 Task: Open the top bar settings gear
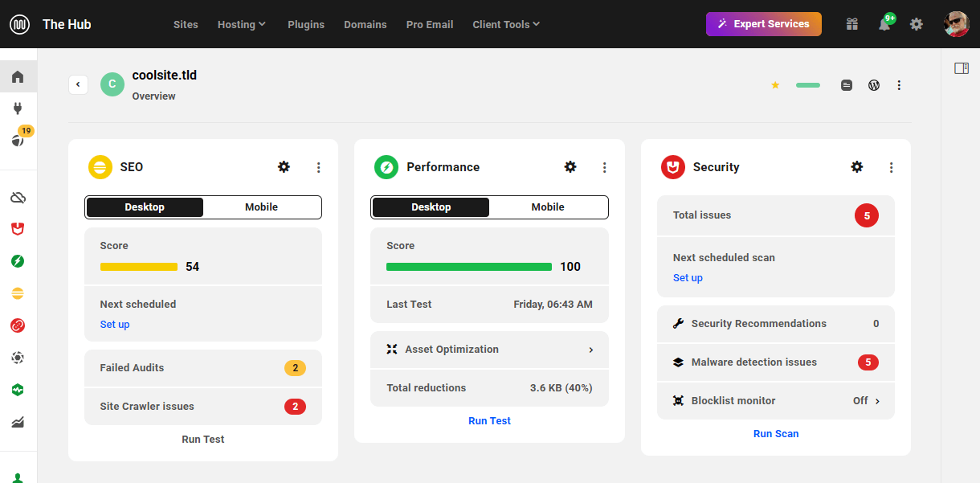[917, 24]
